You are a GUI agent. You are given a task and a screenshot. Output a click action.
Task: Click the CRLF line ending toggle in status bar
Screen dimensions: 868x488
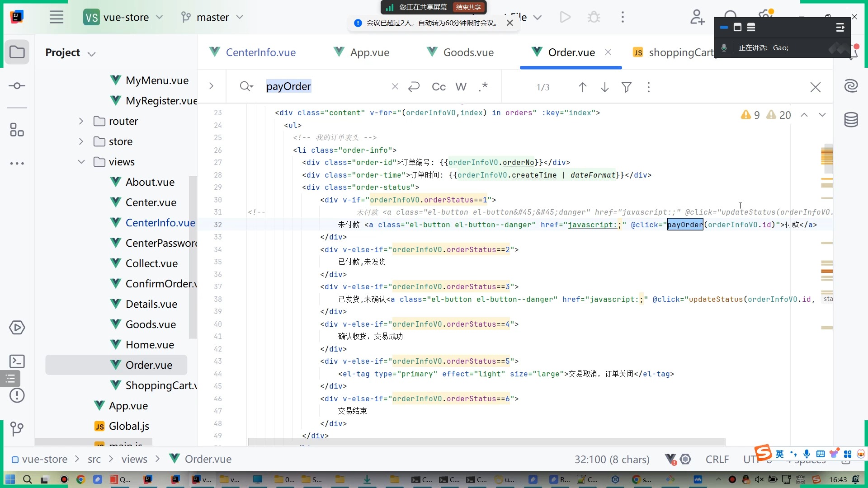(x=717, y=460)
